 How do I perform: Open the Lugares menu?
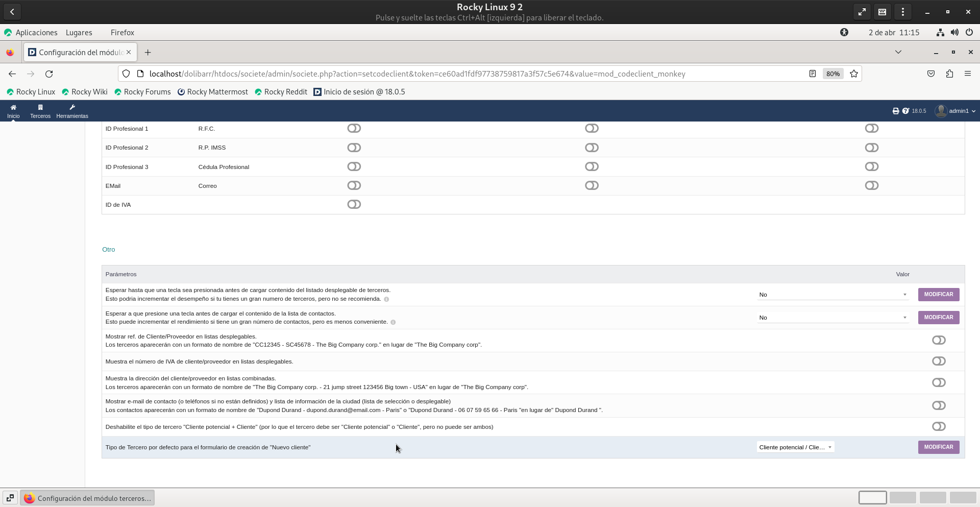[79, 32]
